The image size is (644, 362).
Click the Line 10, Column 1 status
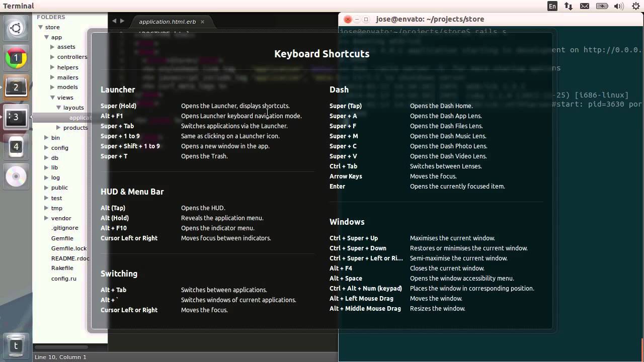[60, 357]
